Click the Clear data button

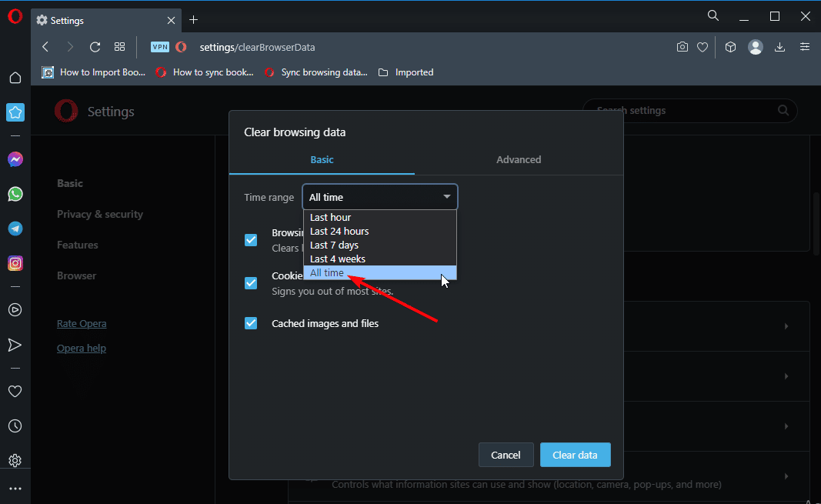click(575, 455)
